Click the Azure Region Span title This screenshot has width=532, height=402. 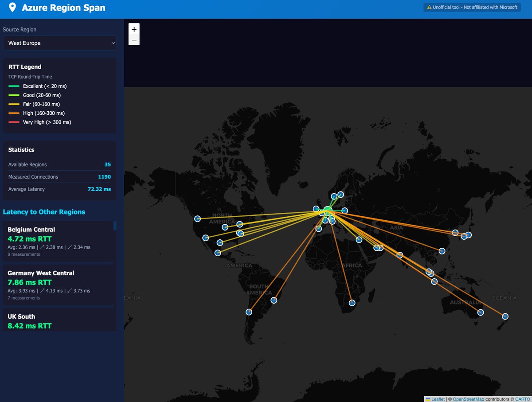(63, 8)
